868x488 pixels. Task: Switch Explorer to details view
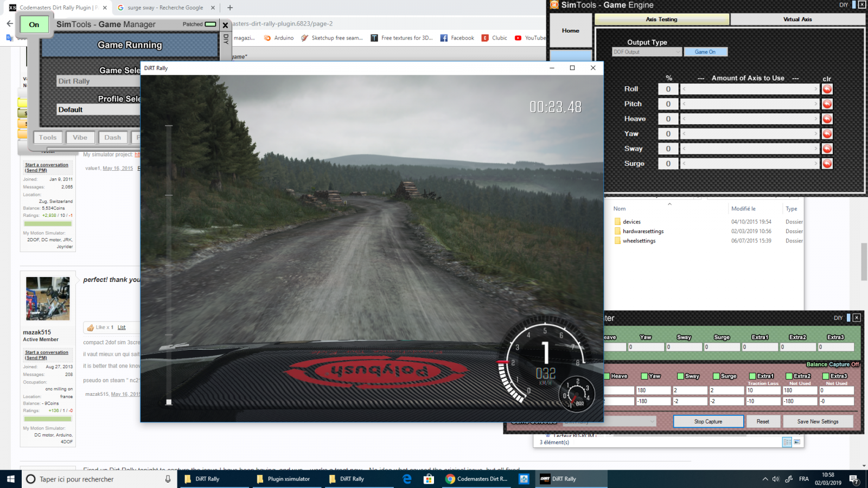coord(787,442)
